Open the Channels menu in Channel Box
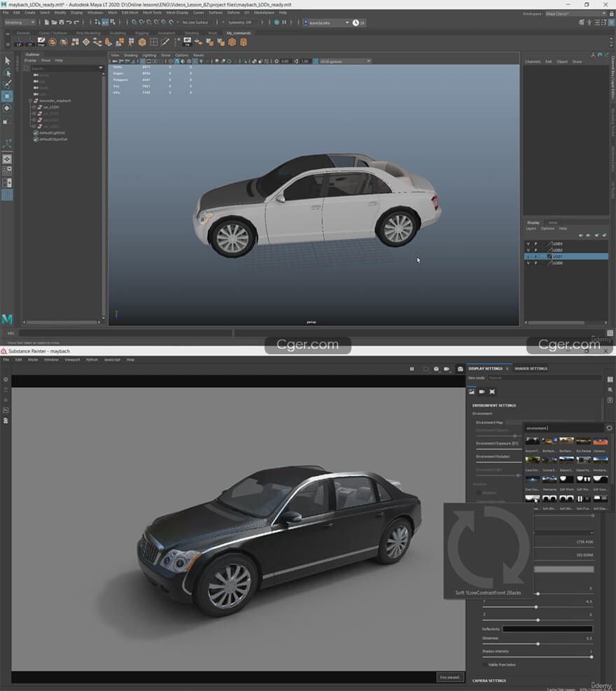This screenshot has width=616, height=691. 533,62
